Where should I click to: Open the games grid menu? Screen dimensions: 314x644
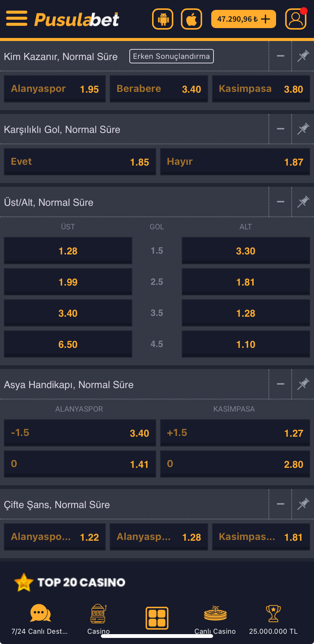[x=157, y=618]
